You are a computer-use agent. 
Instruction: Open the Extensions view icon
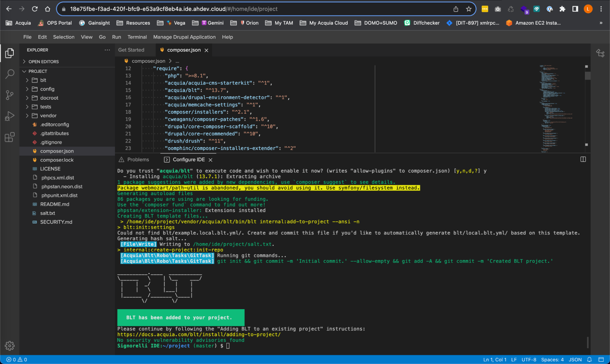click(x=9, y=137)
